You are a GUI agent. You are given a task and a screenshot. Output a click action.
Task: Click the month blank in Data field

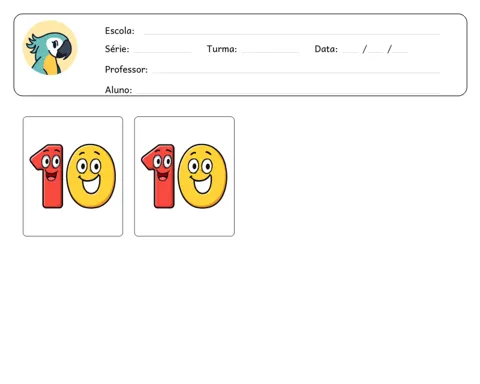[x=376, y=52]
